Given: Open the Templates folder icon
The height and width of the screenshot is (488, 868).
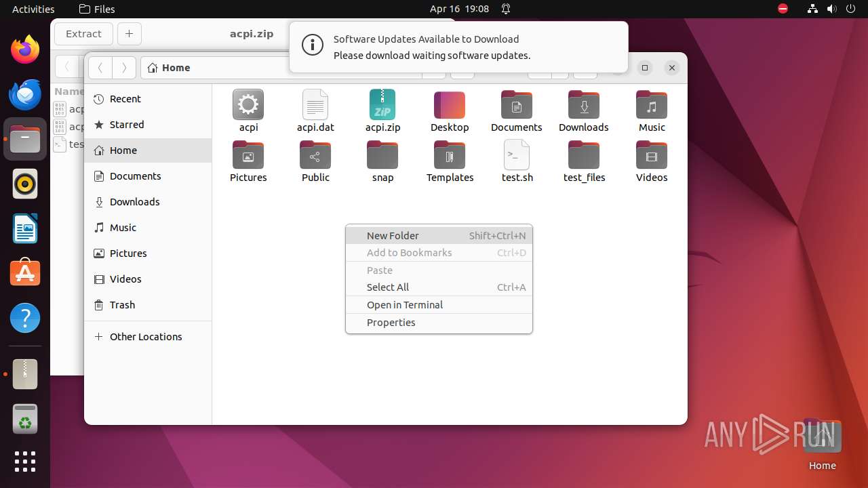Looking at the screenshot, I should [x=450, y=155].
